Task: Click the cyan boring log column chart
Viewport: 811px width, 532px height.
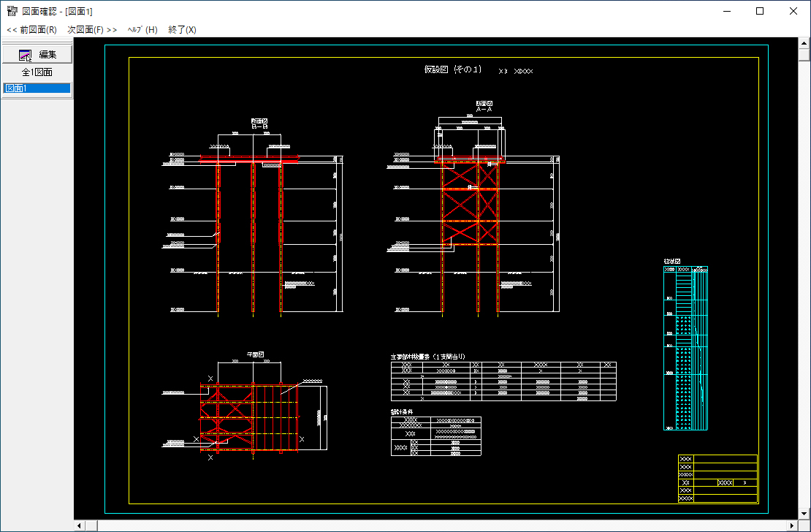Action: coord(685,348)
